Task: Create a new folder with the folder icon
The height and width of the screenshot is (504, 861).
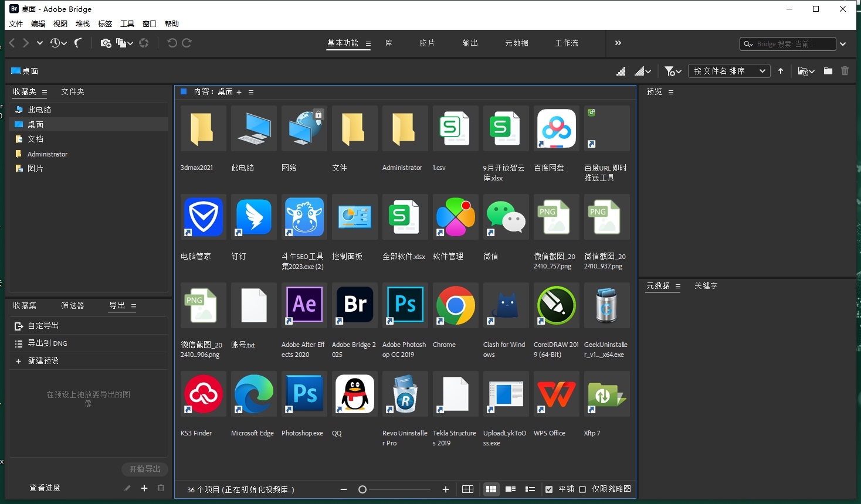Action: 828,71
